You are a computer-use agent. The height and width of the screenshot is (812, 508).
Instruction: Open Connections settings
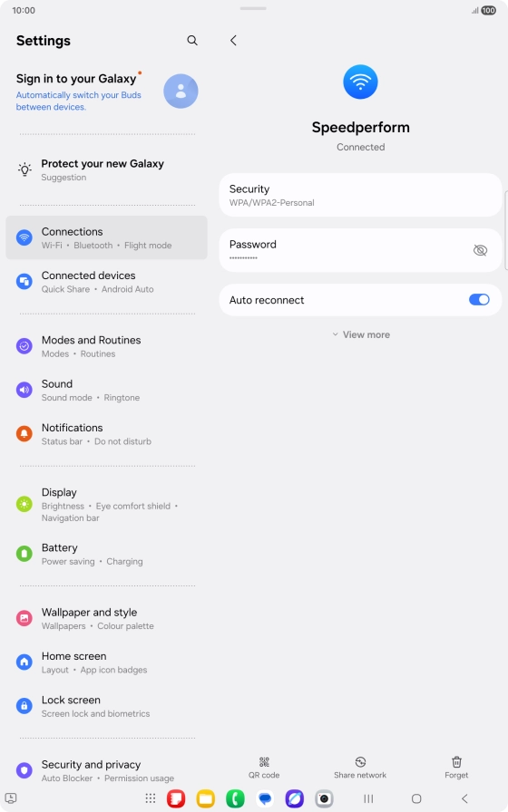[x=106, y=237]
